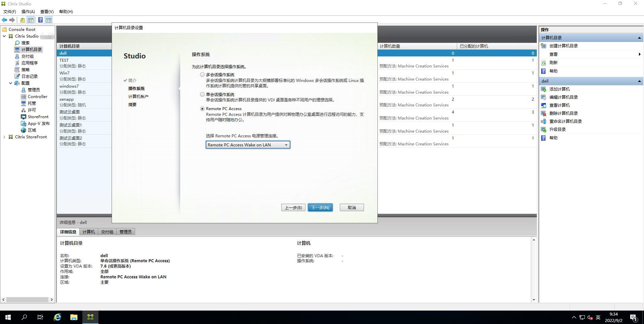Collapse the 计算机目录 actions section
Viewport: 644px width, 324px height.
(x=639, y=38)
